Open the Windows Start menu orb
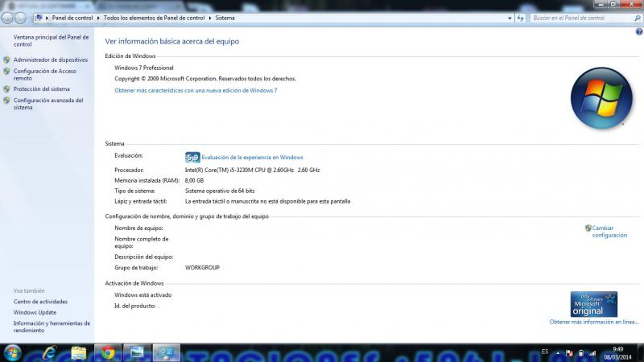The height and width of the screenshot is (362, 644). [x=12, y=353]
